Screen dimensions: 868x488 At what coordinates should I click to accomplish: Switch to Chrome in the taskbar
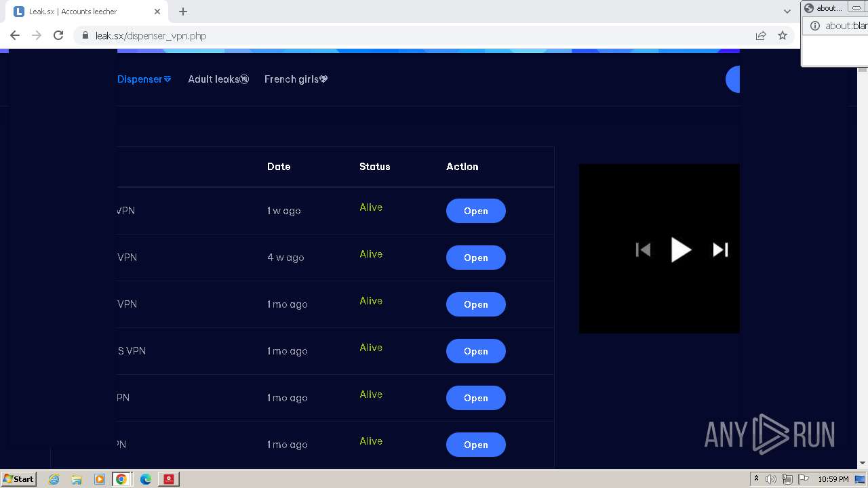click(x=121, y=479)
